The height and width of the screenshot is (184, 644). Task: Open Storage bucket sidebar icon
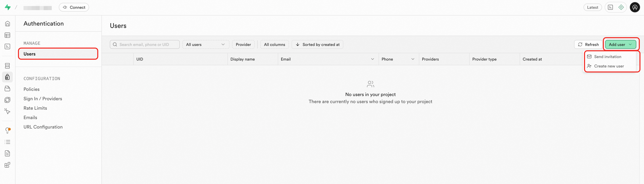coord(8,89)
